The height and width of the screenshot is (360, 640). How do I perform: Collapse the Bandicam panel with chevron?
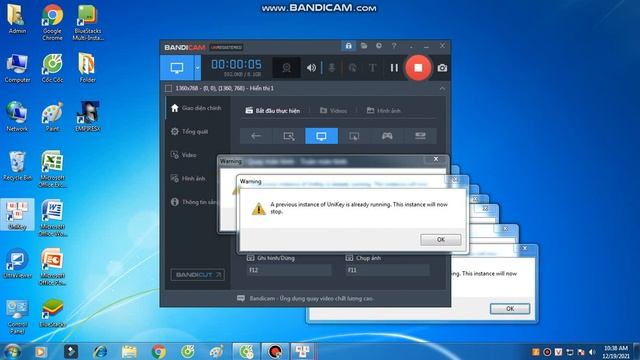442,88
